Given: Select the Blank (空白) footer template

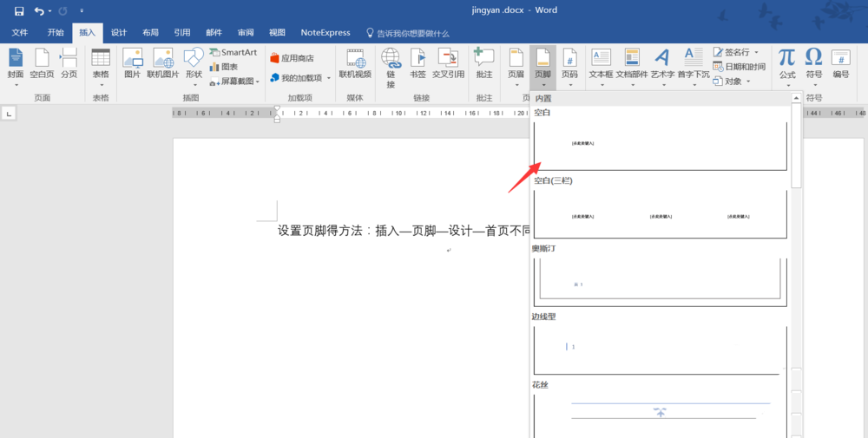Looking at the screenshot, I should [x=660, y=145].
